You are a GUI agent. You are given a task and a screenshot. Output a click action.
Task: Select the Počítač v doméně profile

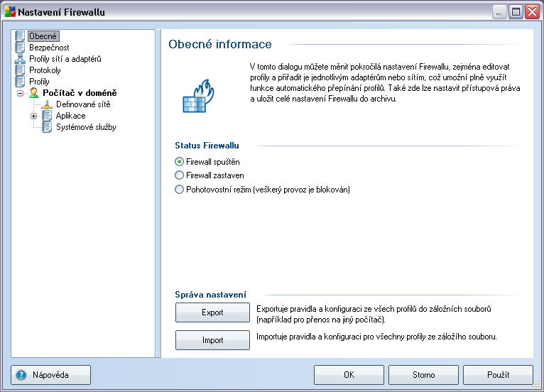[80, 93]
